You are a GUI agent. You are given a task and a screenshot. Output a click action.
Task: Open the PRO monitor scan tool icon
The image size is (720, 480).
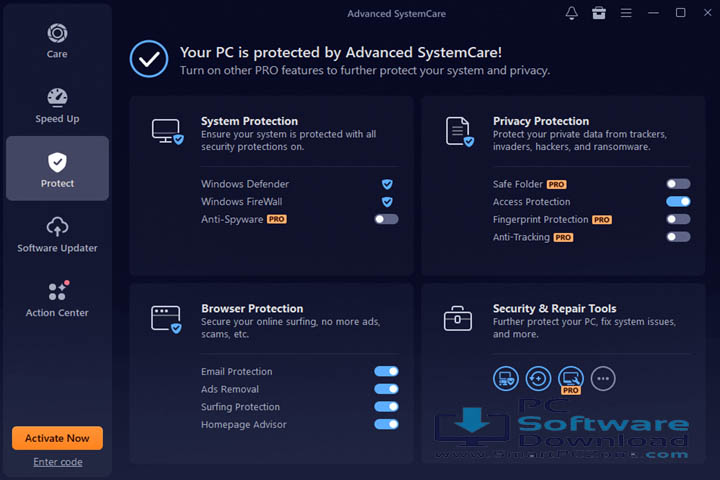(x=571, y=379)
